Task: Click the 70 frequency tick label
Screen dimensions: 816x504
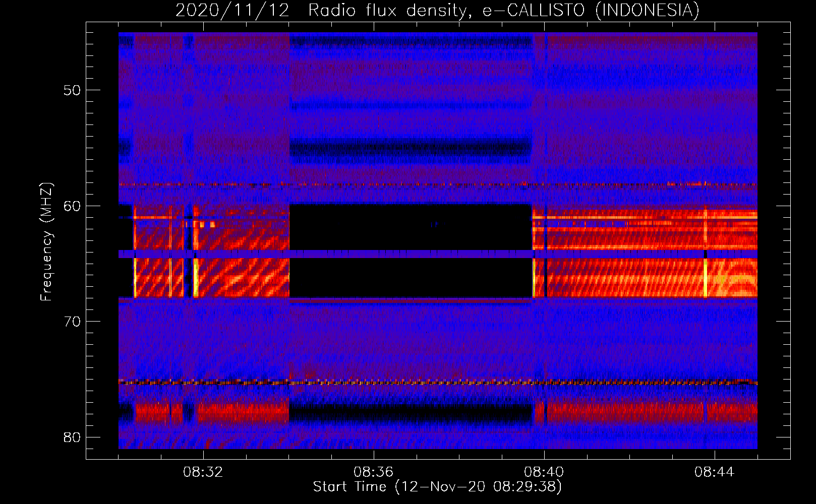Action: tap(72, 321)
